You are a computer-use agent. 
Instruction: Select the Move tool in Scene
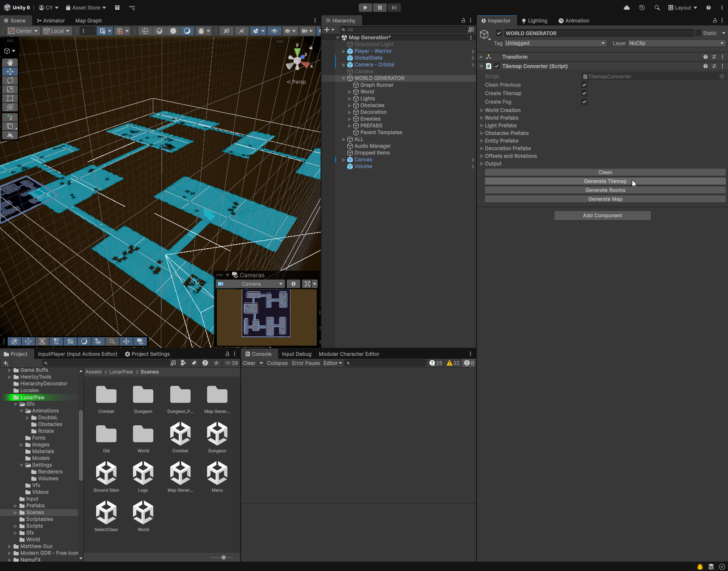10,72
